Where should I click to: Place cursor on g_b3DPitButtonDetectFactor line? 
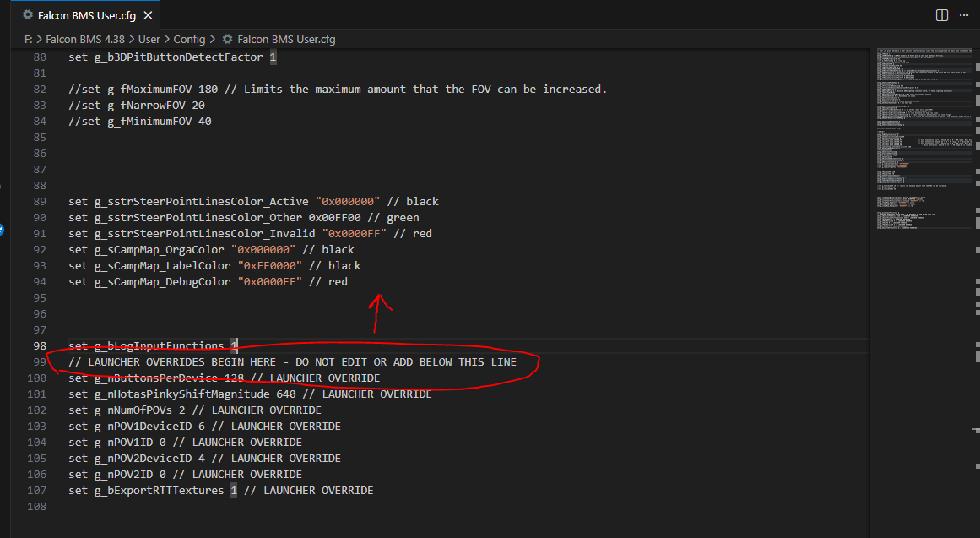click(172, 57)
